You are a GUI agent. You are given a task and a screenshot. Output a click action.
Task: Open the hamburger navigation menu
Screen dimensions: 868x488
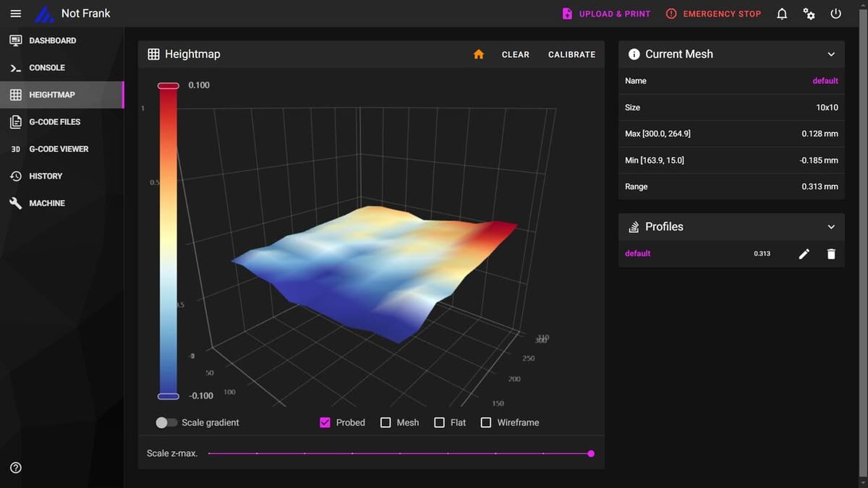(x=16, y=14)
